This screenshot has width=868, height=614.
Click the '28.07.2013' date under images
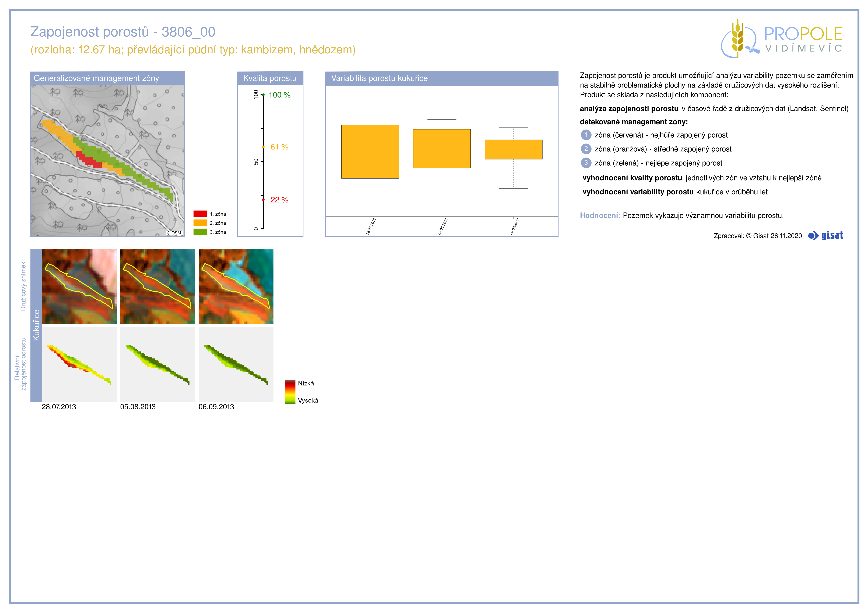pyautogui.click(x=59, y=407)
